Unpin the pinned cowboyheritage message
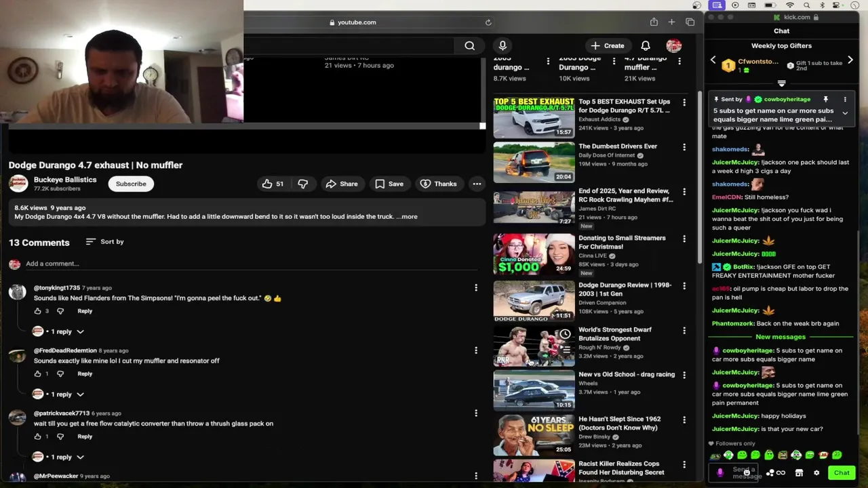This screenshot has height=488, width=868. coord(825,100)
